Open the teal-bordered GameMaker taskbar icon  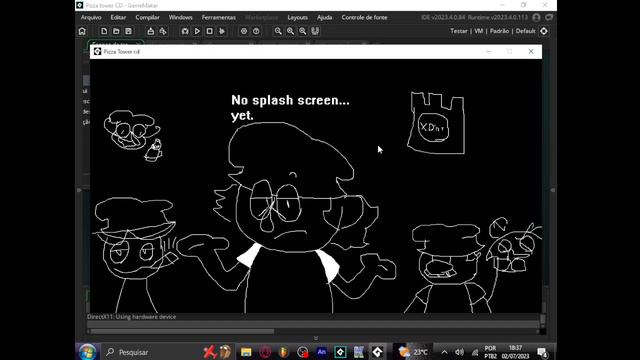click(340, 352)
